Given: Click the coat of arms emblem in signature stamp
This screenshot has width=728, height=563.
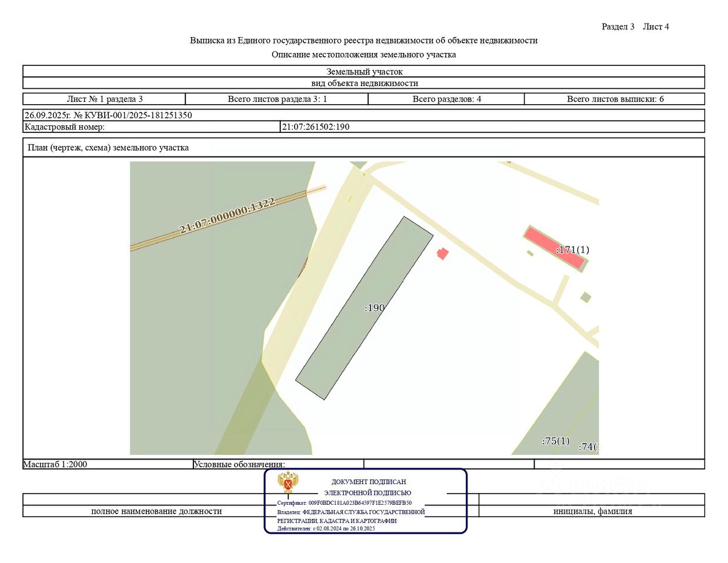Looking at the screenshot, I should tap(288, 483).
